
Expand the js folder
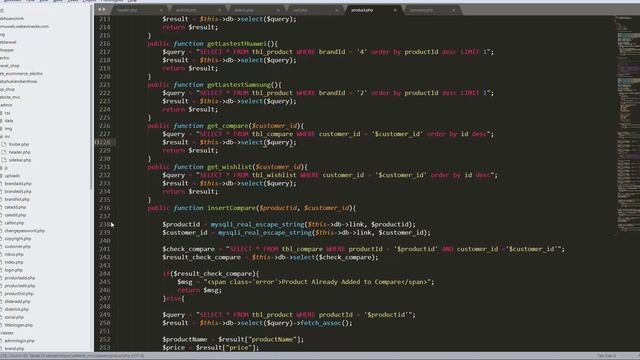pos(6,168)
